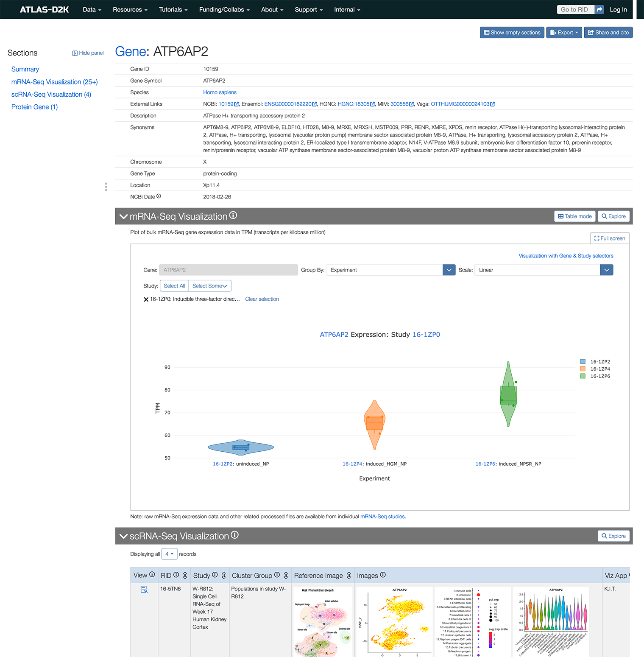Click Show empty sections button

point(512,33)
